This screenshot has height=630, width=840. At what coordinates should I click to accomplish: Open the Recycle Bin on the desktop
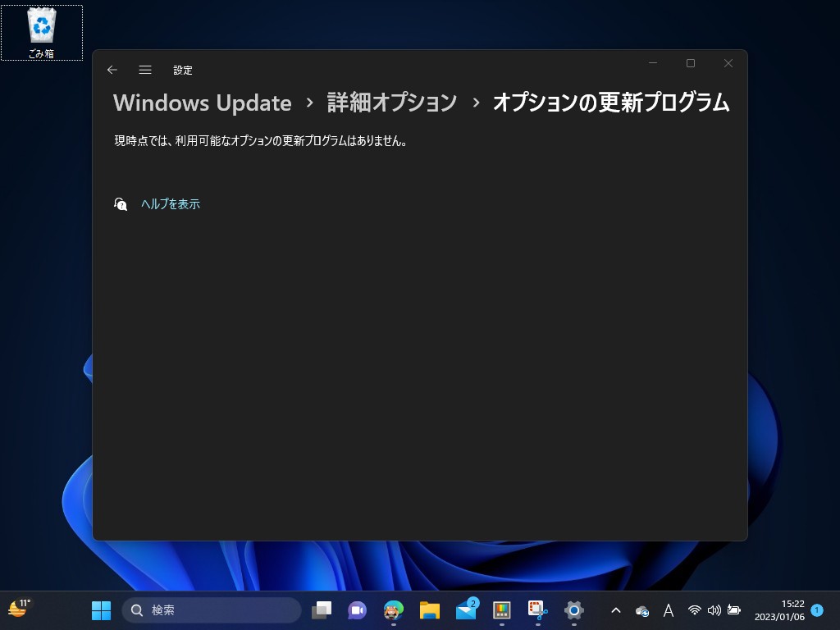pyautogui.click(x=42, y=27)
